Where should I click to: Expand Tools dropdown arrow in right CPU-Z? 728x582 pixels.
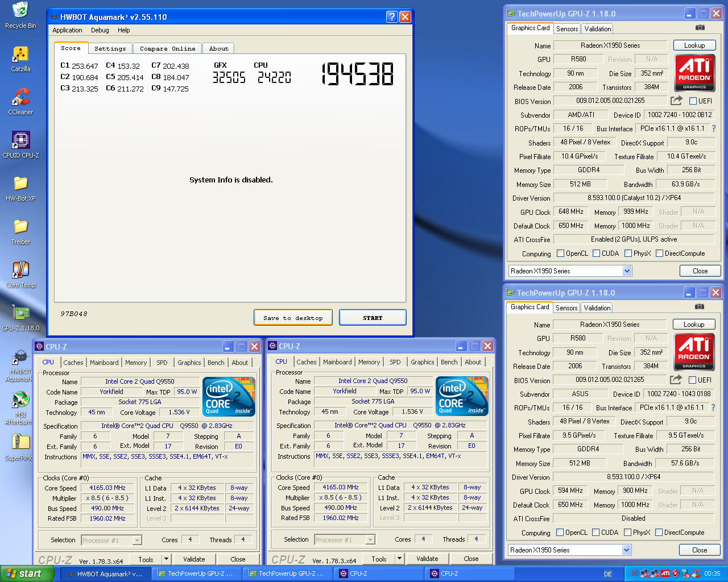pos(399,559)
